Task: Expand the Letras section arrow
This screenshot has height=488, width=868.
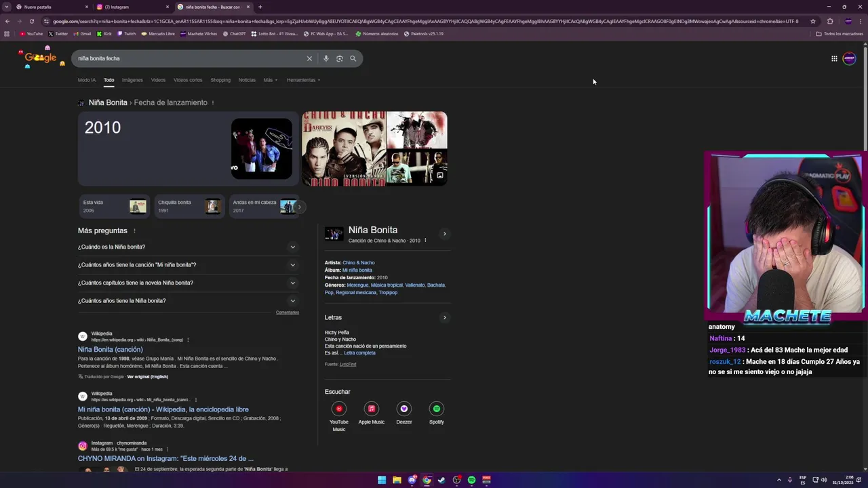Action: pyautogui.click(x=445, y=317)
